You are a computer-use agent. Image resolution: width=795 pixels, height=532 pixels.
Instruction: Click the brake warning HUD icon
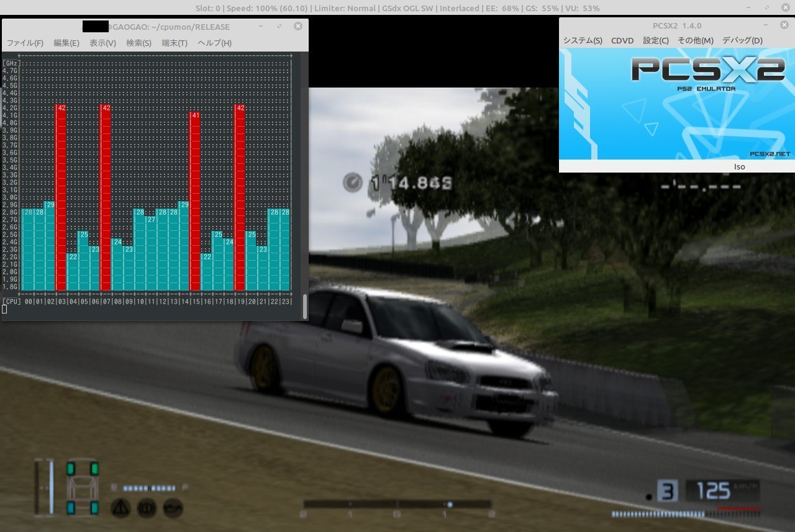tap(147, 508)
